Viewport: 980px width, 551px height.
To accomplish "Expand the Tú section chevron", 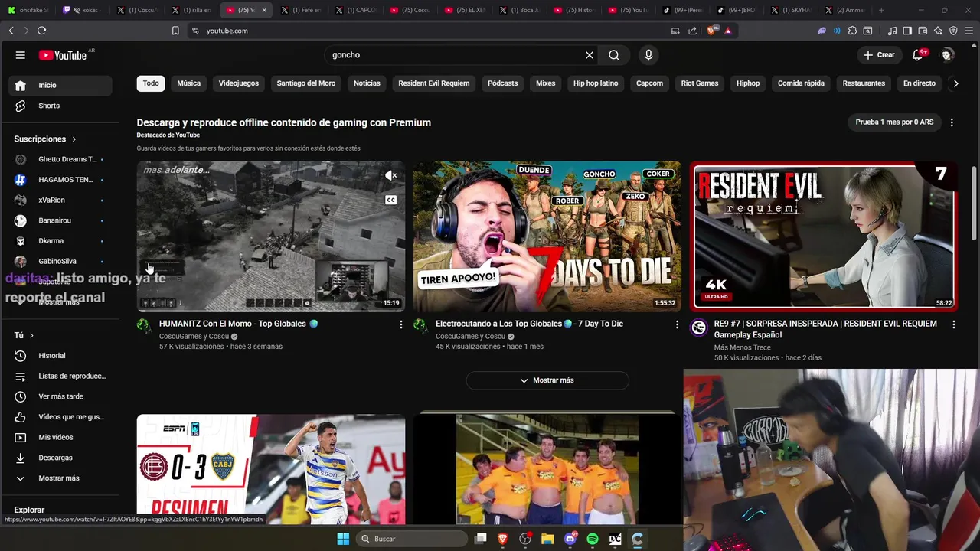I will click(31, 335).
